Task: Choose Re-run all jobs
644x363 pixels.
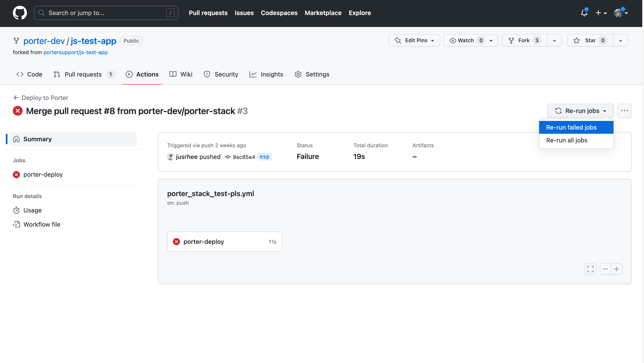Action: pyautogui.click(x=567, y=140)
